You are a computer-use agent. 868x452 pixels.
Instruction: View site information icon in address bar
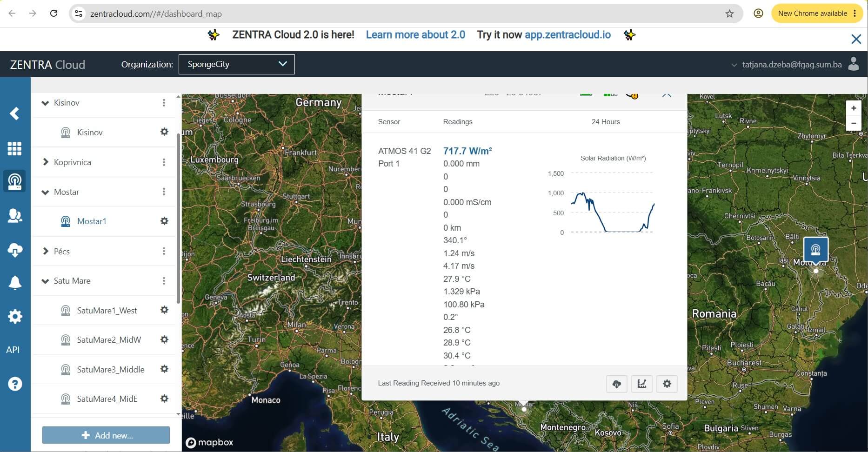tap(79, 13)
